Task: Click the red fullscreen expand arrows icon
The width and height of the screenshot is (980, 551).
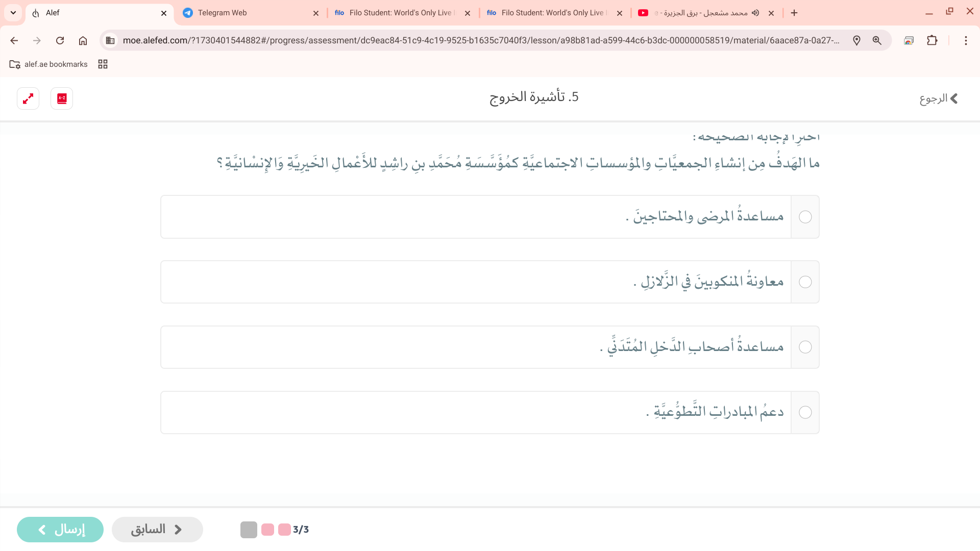Action: pos(28,98)
